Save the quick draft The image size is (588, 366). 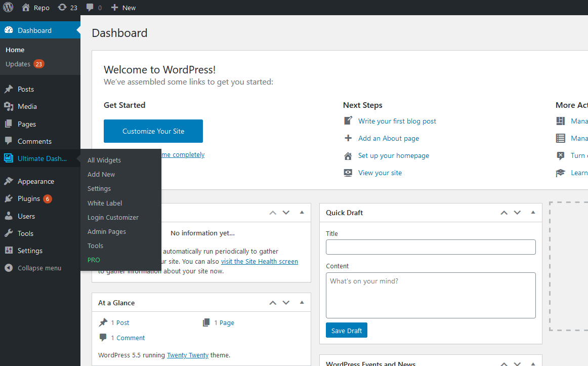click(346, 330)
